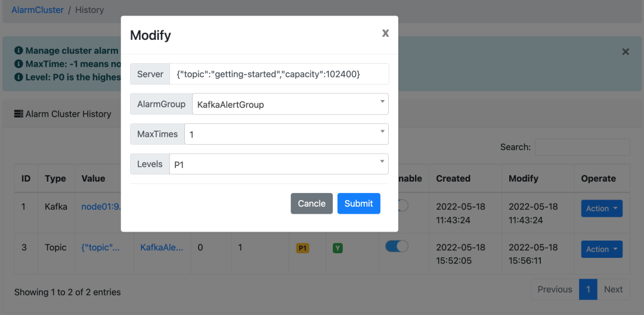Close the Modify dialog with X
The height and width of the screenshot is (315, 644).
point(385,33)
